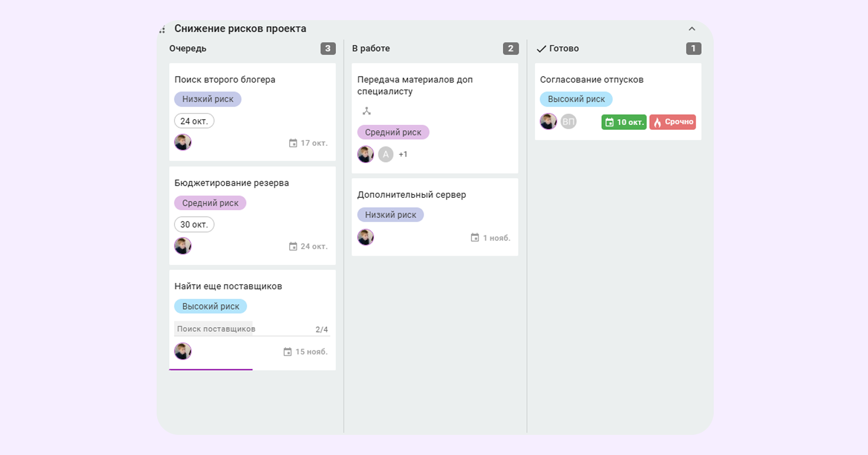
Task: Click the red Срочно flame badge
Action: (x=672, y=122)
